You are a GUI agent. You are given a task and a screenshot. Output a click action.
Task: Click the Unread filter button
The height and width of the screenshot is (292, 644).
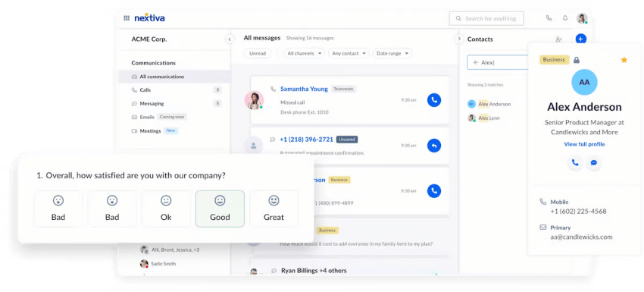pos(258,53)
